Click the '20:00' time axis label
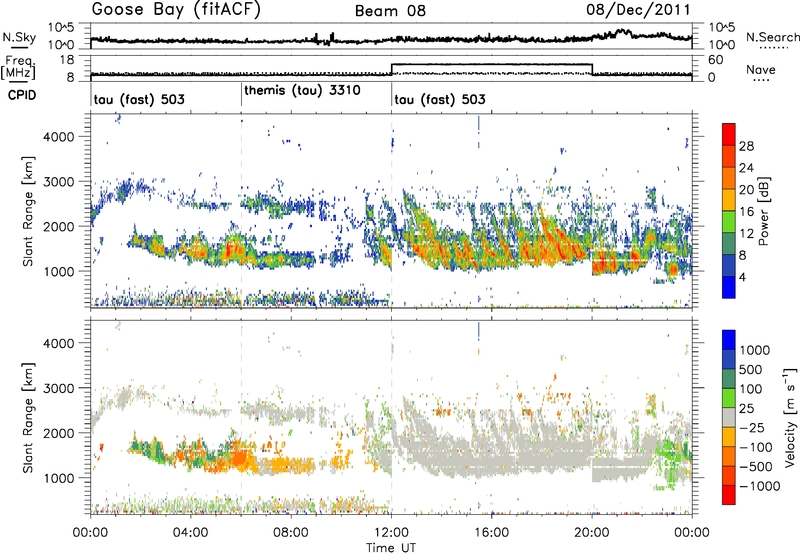The image size is (800, 554). pos(591,533)
